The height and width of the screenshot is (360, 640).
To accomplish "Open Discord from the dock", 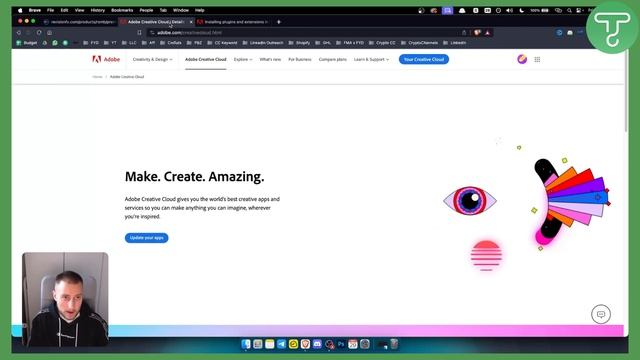I will click(317, 344).
